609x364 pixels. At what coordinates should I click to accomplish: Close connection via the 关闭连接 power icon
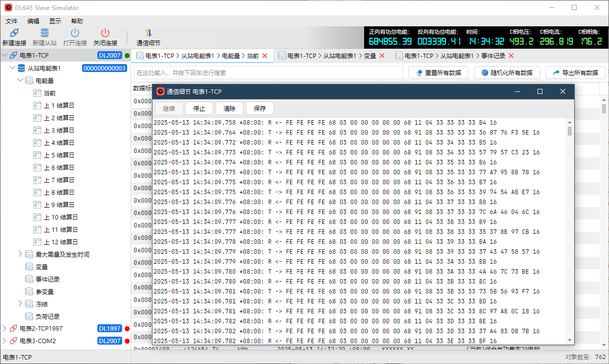click(x=104, y=34)
